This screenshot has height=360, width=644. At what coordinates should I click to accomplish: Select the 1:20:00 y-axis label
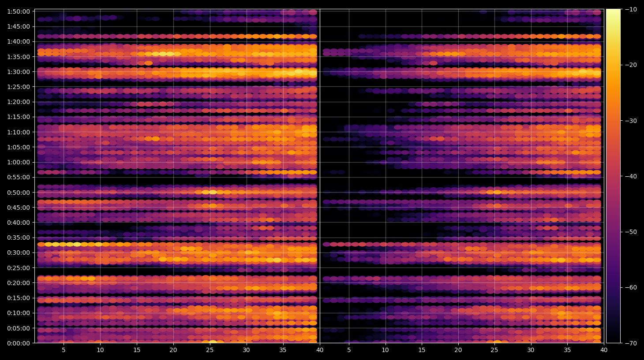[19, 102]
